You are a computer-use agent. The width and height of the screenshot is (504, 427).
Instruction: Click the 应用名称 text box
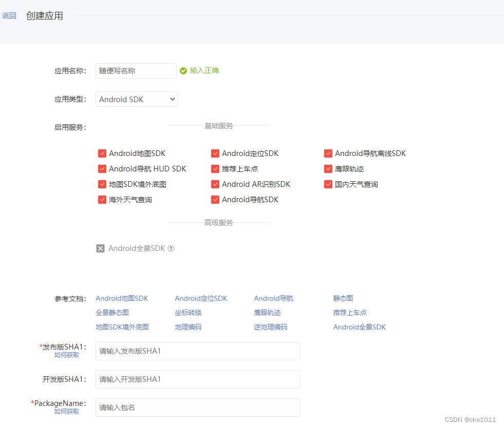[136, 70]
